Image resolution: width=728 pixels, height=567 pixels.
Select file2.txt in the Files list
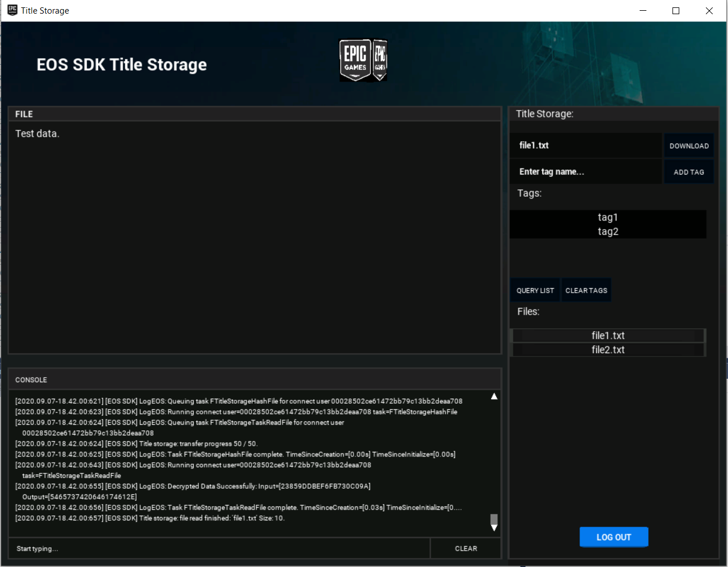(608, 350)
